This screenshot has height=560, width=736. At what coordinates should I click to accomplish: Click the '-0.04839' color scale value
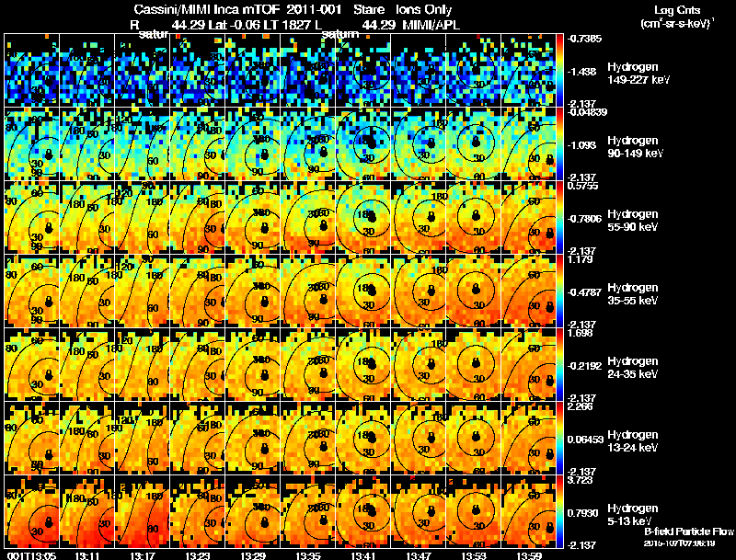587,112
